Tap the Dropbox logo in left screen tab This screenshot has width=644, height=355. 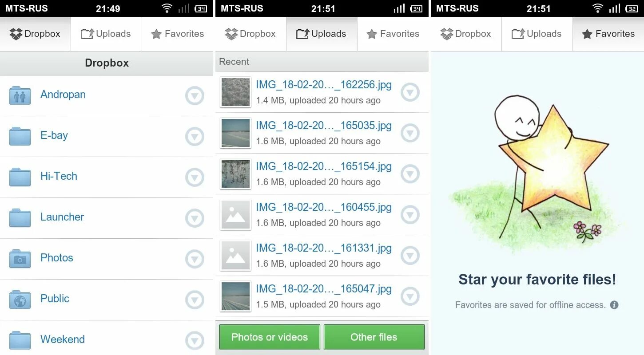16,34
